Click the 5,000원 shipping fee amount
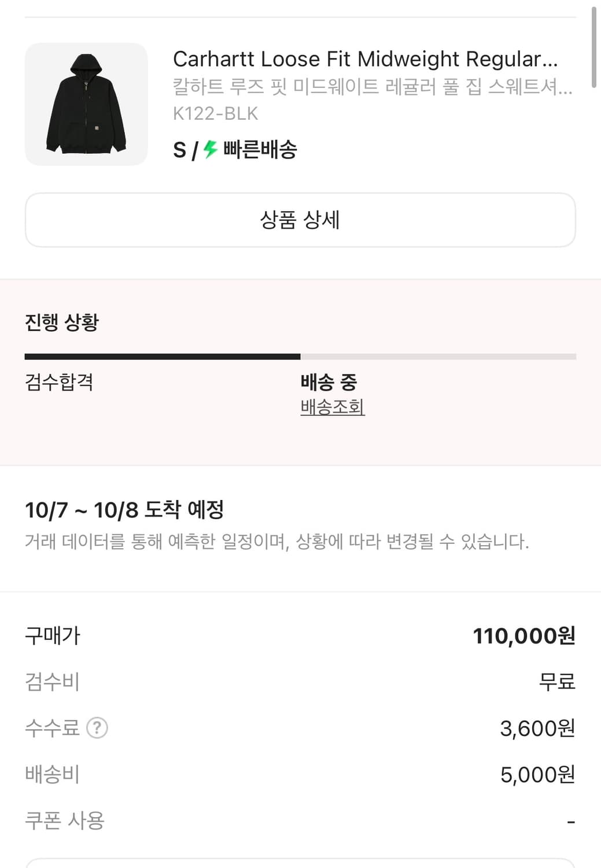 [x=537, y=774]
